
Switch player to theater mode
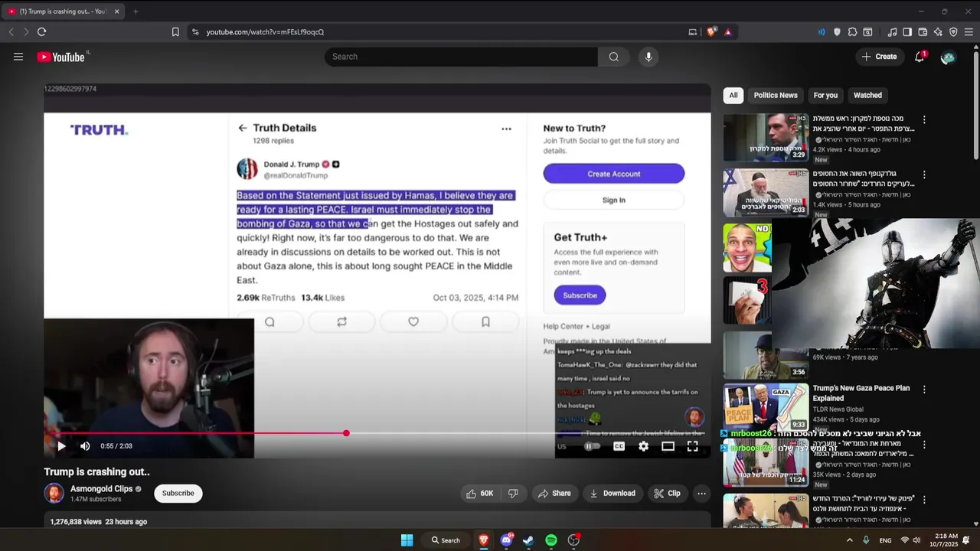[668, 446]
